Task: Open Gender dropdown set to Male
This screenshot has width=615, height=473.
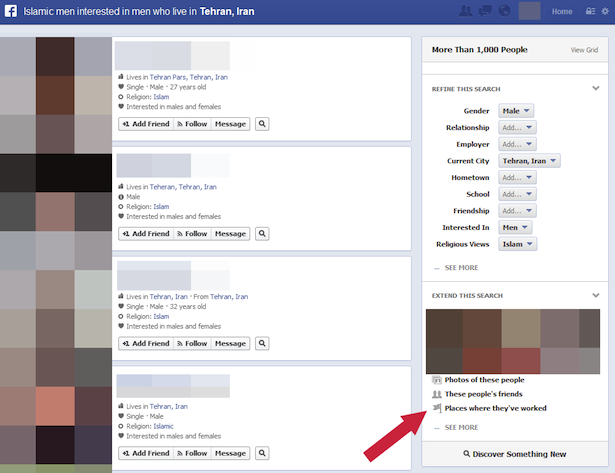Action: (516, 111)
